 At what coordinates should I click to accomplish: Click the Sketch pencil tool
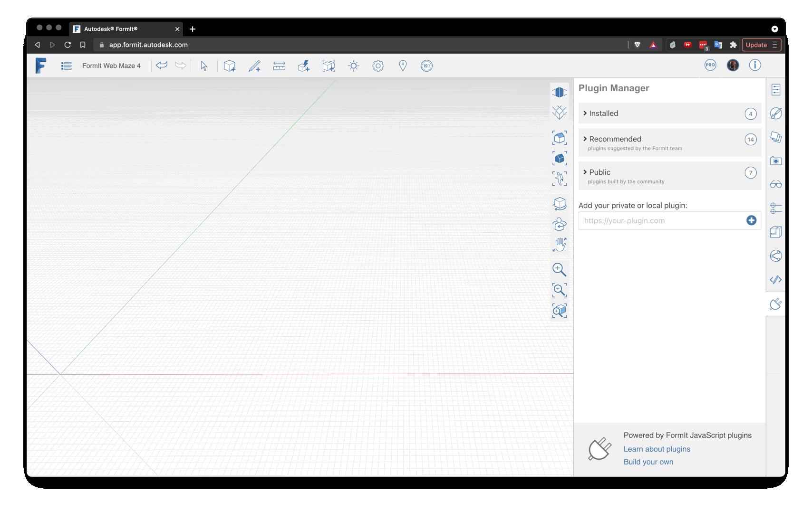(x=254, y=66)
